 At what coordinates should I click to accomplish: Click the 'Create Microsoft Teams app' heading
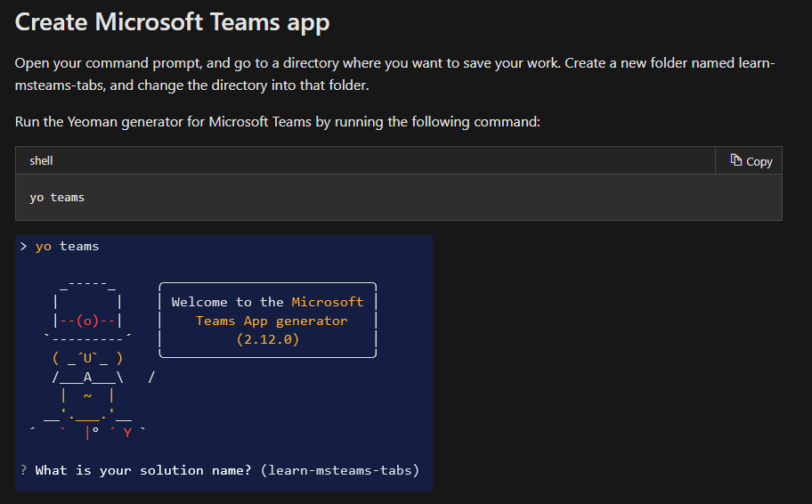[x=172, y=23]
